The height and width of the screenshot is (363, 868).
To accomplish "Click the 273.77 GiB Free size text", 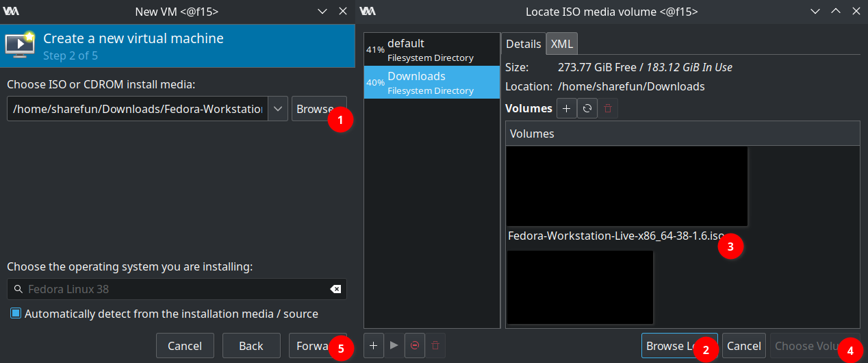I will coord(597,67).
